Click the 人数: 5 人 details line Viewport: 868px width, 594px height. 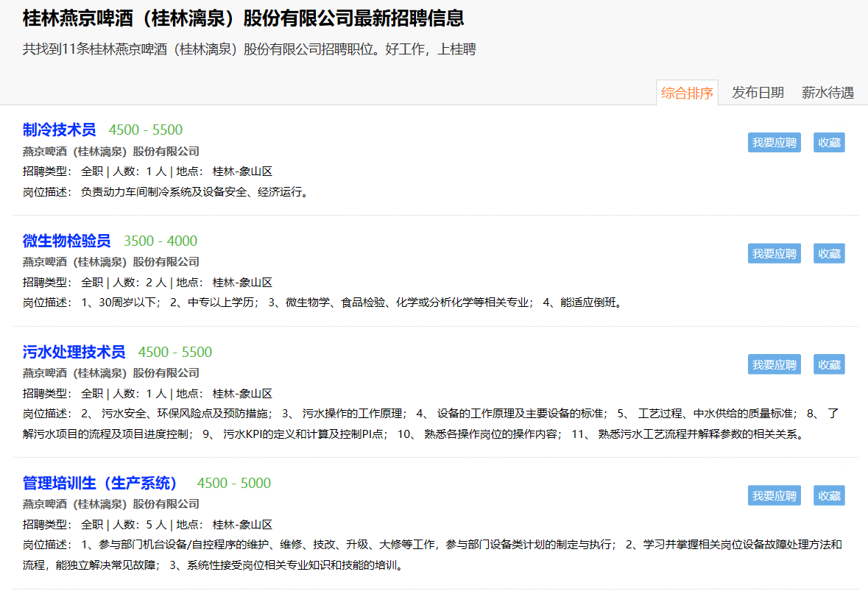(x=148, y=525)
